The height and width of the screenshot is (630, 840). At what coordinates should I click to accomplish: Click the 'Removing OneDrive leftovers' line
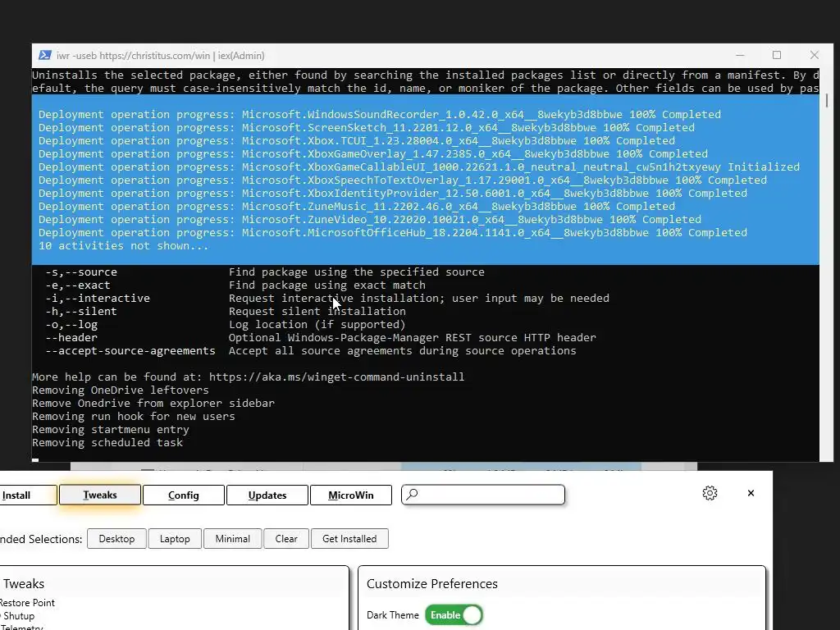(121, 390)
